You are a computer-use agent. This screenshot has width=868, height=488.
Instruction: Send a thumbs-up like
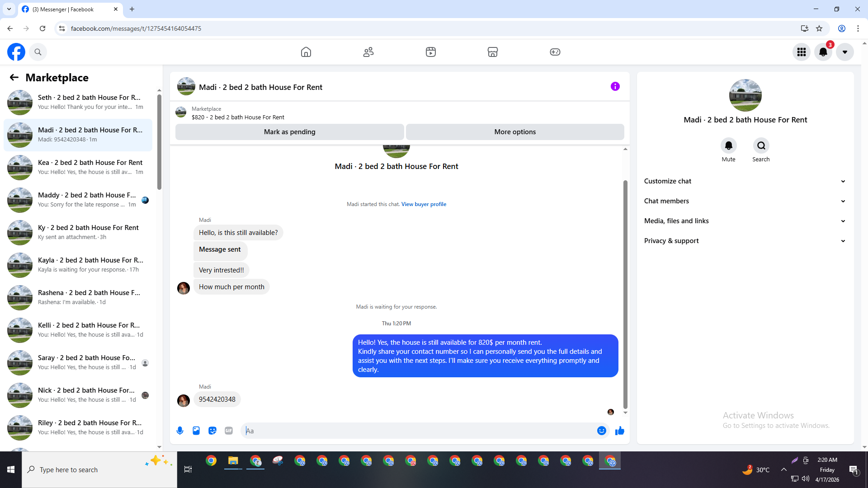620,431
